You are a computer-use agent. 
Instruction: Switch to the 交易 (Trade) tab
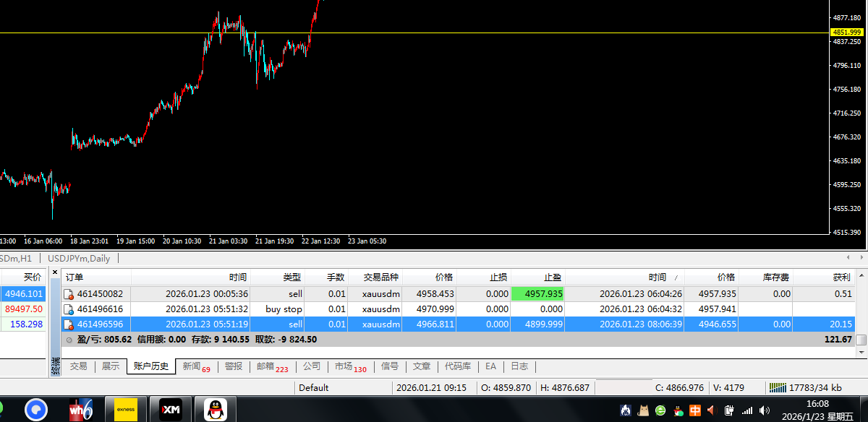[78, 366]
